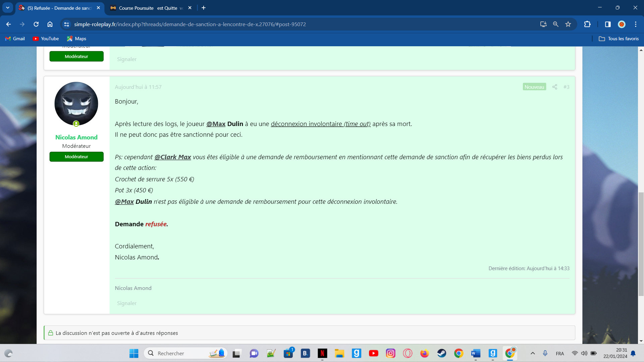The width and height of the screenshot is (644, 362).
Task: Click 'Dernière édition: Aujourd'hui à 14:33' text
Action: pyautogui.click(x=529, y=268)
